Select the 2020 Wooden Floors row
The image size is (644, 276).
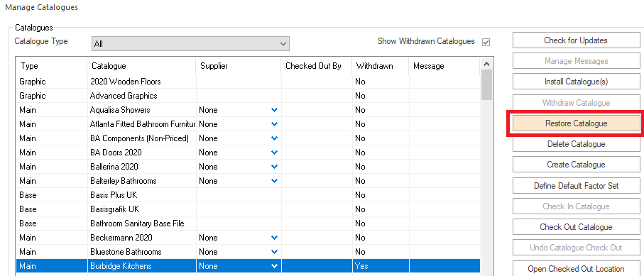[248, 82]
